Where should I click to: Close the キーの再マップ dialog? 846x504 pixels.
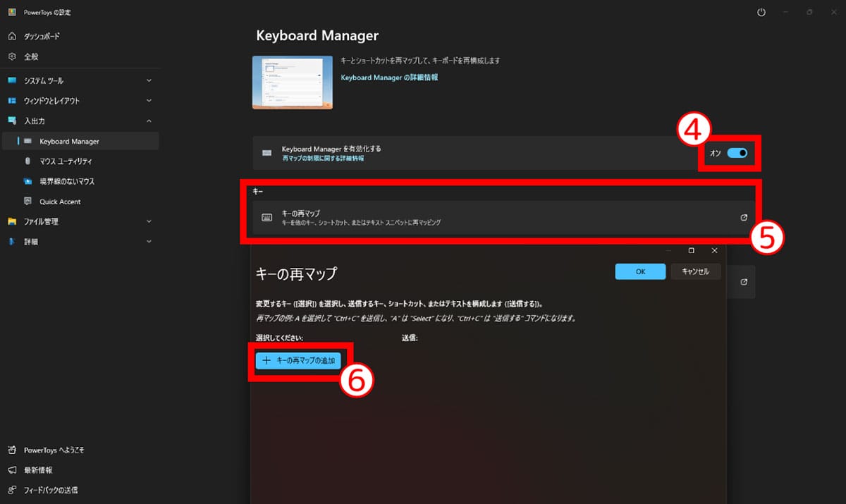pos(714,250)
